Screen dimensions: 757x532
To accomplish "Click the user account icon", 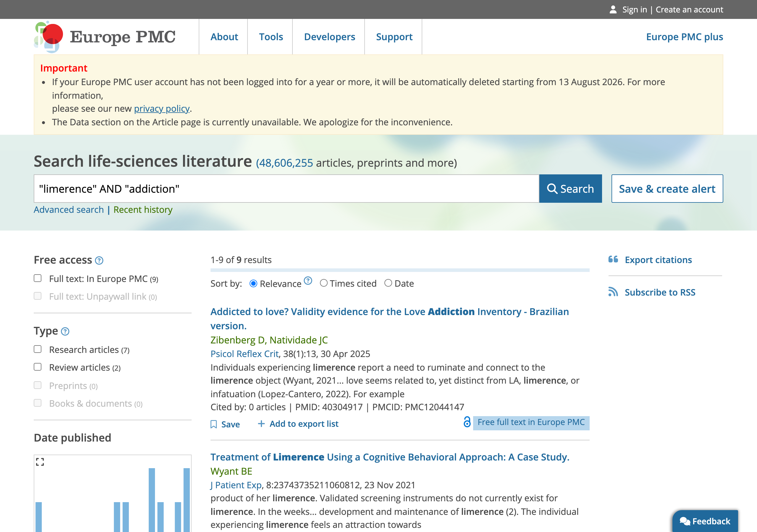I will (x=613, y=9).
